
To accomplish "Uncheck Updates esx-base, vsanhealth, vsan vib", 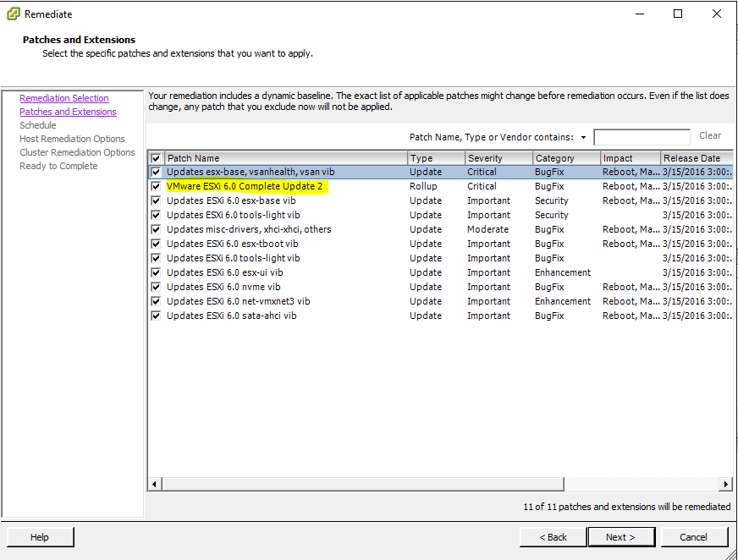I will [156, 173].
